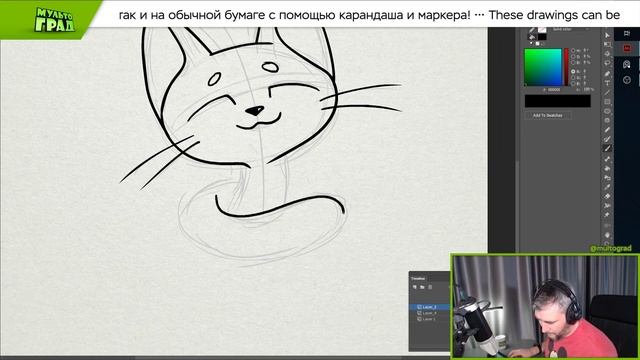Click the paint bucket fill color icon
Image resolution: width=640 pixels, height=360 pixels.
tap(532, 37)
